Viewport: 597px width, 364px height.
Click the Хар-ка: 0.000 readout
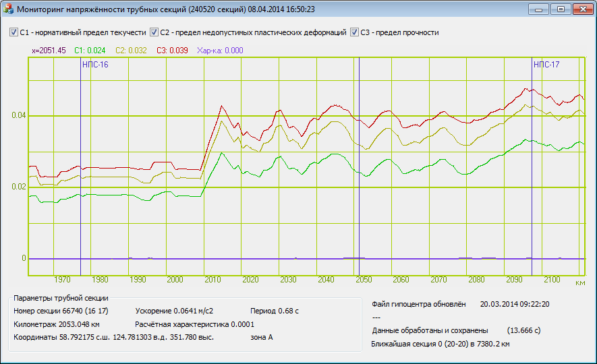pos(220,51)
